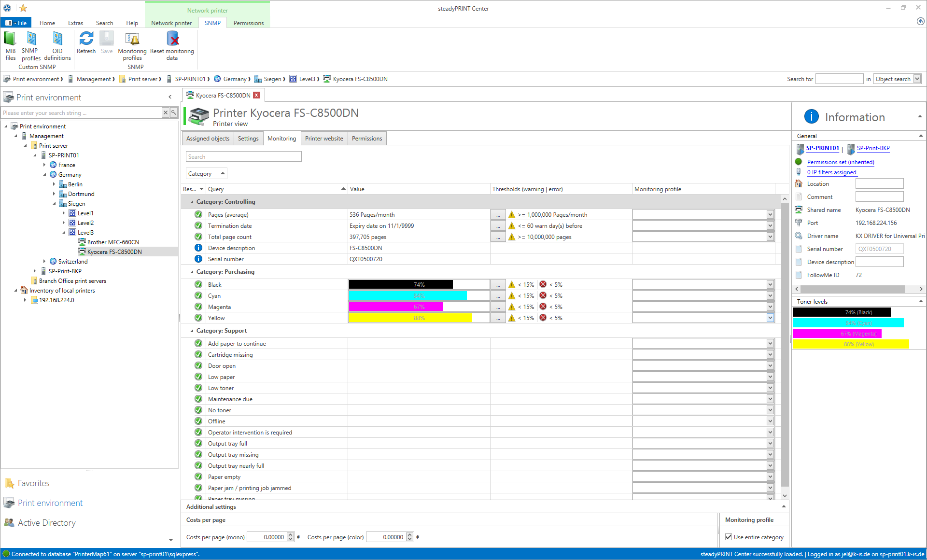Clear the print environment search string
Image resolution: width=927 pixels, height=560 pixels.
pyautogui.click(x=166, y=112)
